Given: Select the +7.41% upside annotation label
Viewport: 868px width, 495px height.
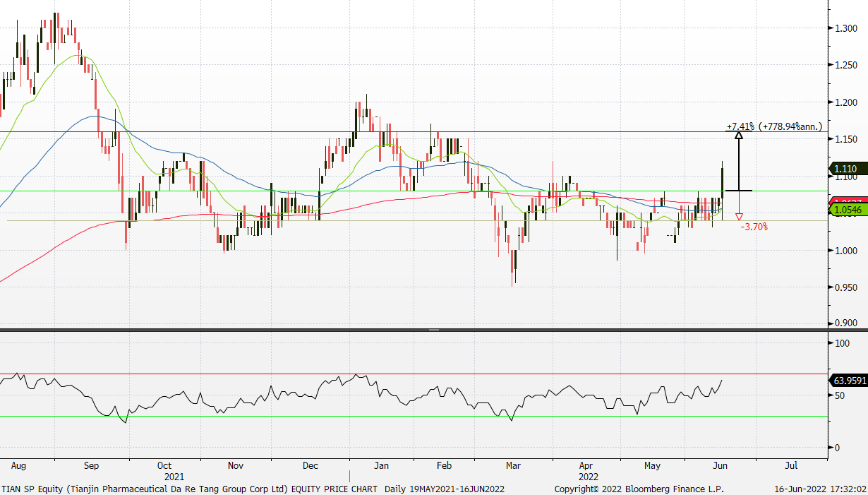Looking at the screenshot, I should click(x=774, y=126).
